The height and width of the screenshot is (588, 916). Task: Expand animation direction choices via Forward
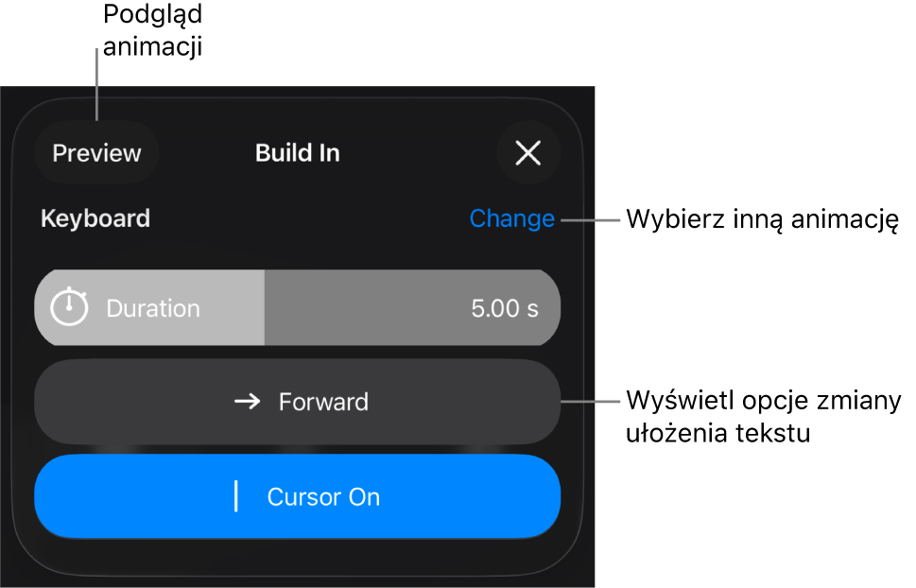pyautogui.click(x=298, y=401)
